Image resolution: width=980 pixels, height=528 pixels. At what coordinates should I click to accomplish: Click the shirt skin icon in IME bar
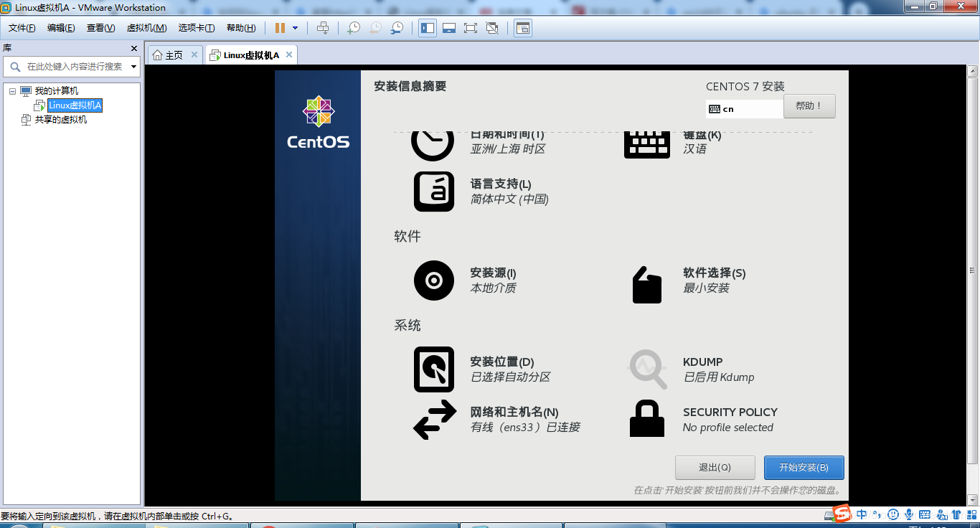coord(957,514)
